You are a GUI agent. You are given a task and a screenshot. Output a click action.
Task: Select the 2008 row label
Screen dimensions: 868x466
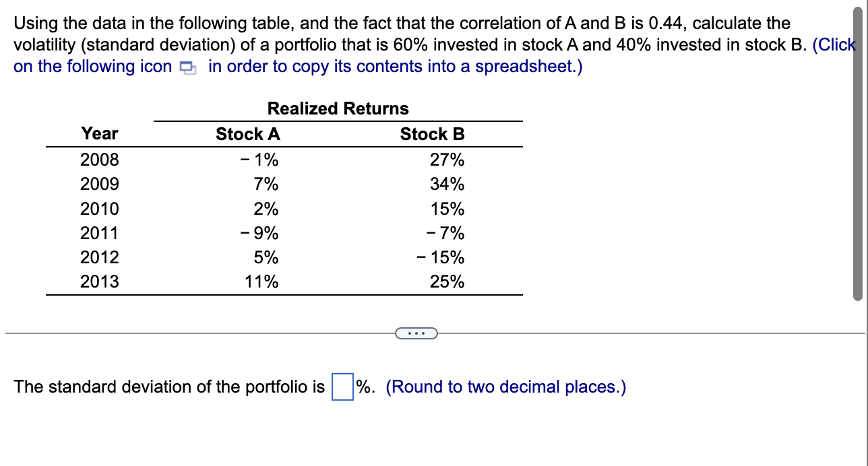(100, 160)
